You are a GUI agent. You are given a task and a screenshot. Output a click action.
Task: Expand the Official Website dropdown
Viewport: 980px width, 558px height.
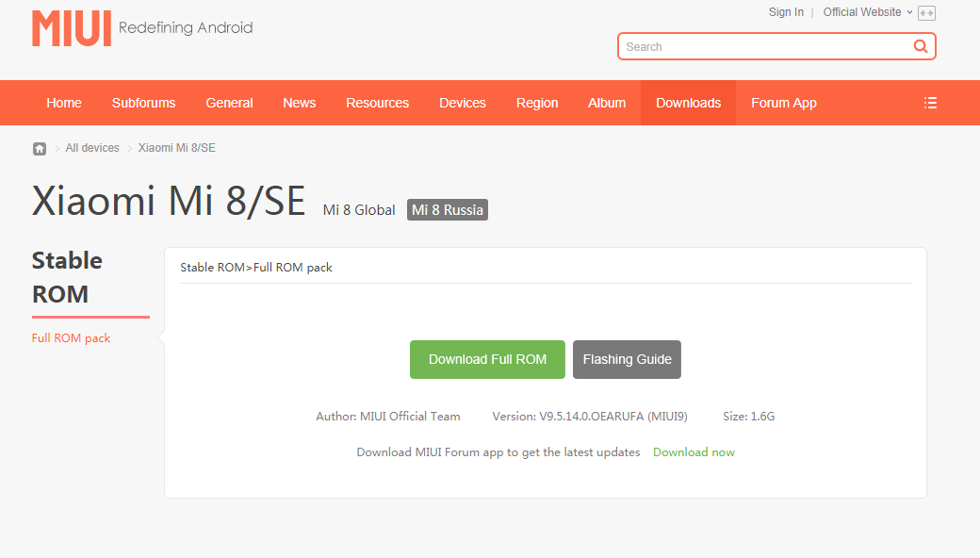(868, 12)
